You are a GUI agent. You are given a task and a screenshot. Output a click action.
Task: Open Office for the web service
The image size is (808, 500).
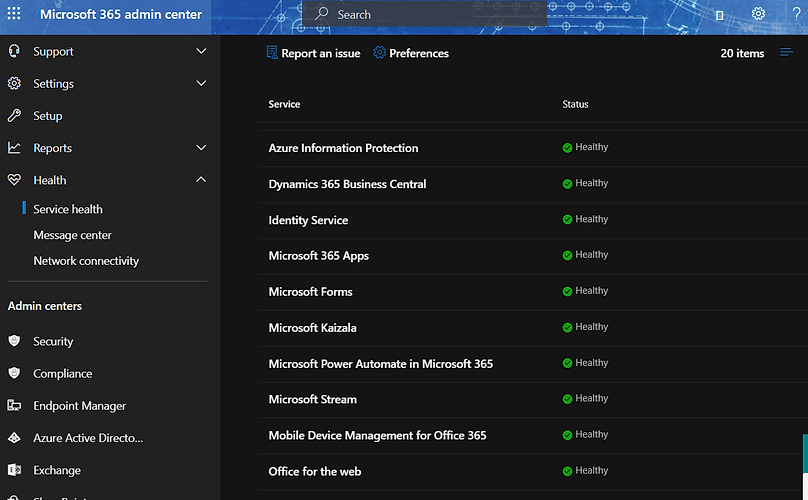[x=314, y=472]
